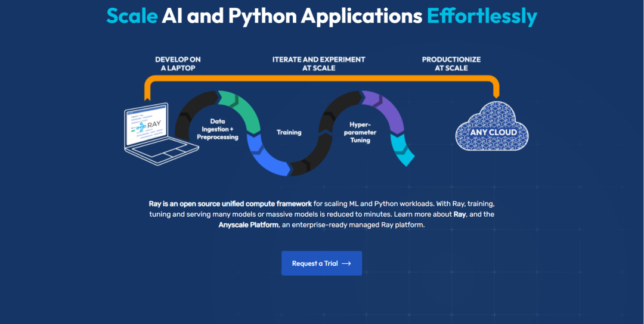
Task: Click the arrow inside Request a Trial
Action: (x=346, y=263)
